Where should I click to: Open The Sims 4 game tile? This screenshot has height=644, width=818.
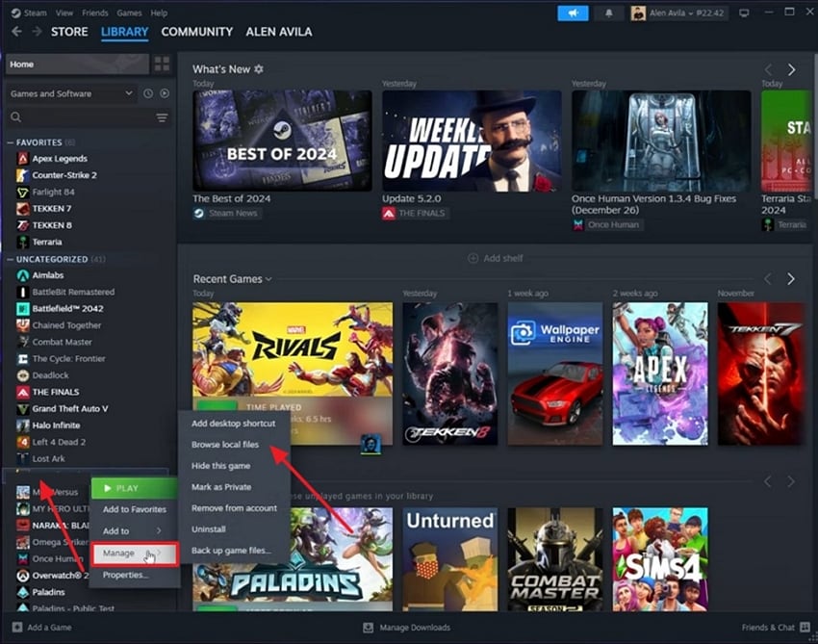click(x=660, y=559)
